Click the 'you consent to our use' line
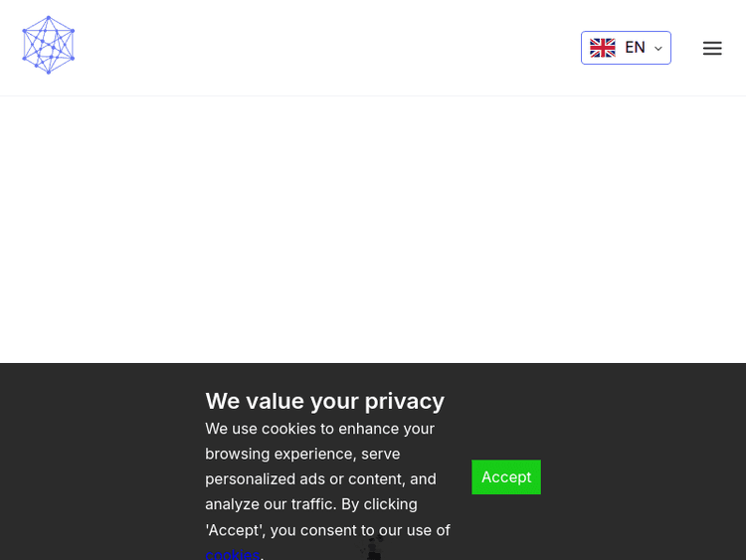This screenshot has height=560, width=746. pyautogui.click(x=328, y=529)
